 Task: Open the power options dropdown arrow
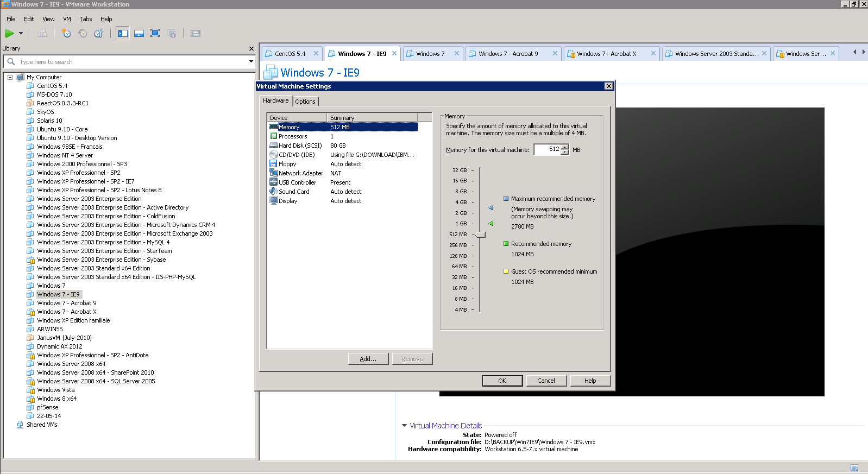21,34
